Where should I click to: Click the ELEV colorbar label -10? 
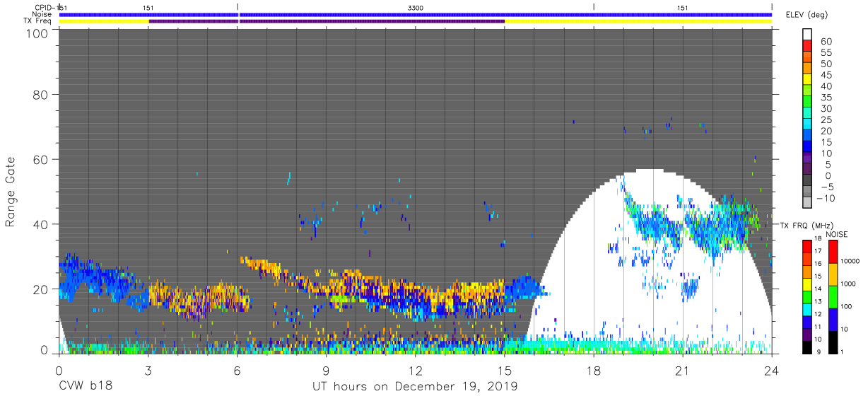click(826, 199)
